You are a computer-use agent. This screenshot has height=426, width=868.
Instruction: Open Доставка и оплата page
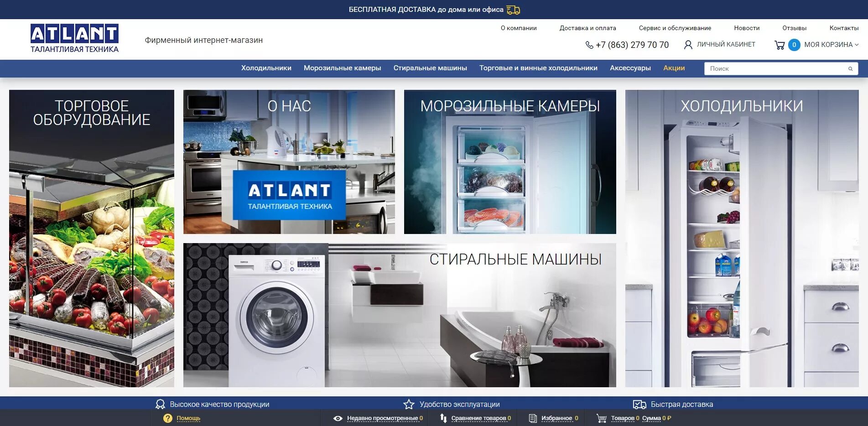(x=587, y=28)
